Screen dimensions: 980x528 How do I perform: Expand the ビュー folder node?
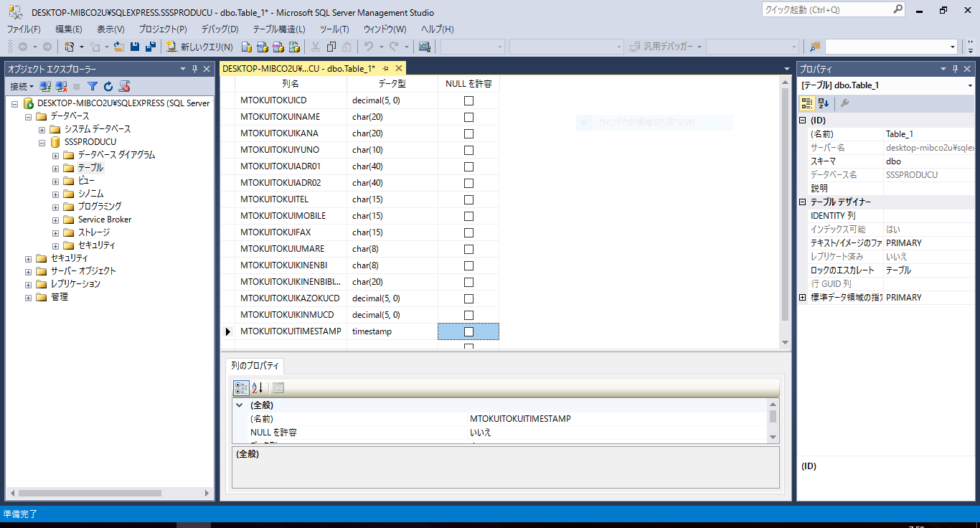point(55,181)
